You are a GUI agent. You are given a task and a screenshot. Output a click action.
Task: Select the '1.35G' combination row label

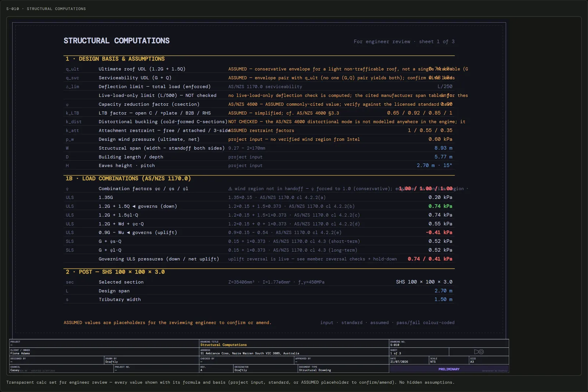[105, 198]
